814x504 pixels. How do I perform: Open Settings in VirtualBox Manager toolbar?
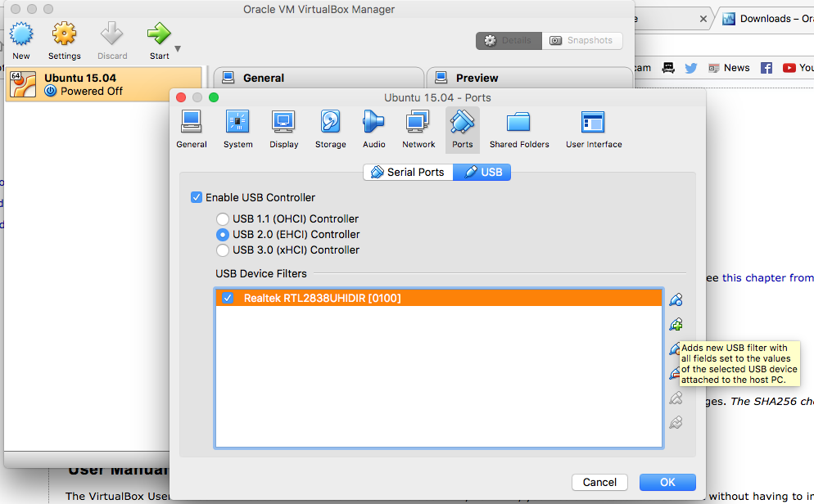point(65,40)
